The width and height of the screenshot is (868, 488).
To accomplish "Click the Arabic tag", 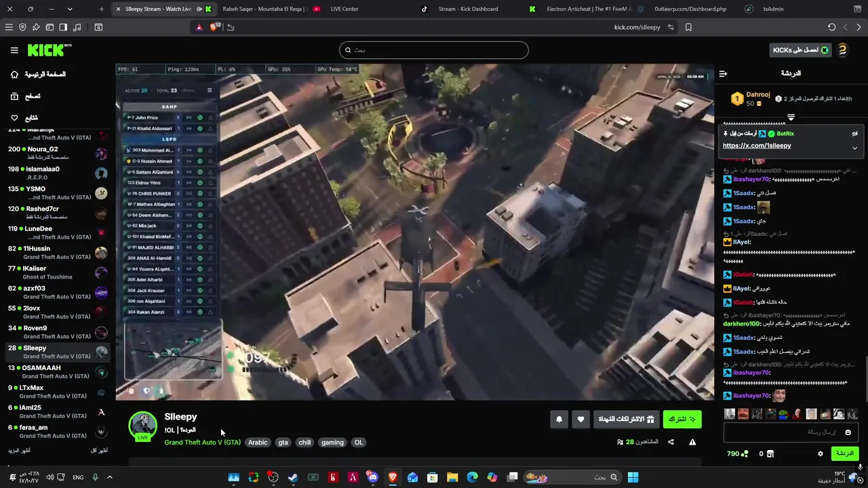I will [x=258, y=443].
